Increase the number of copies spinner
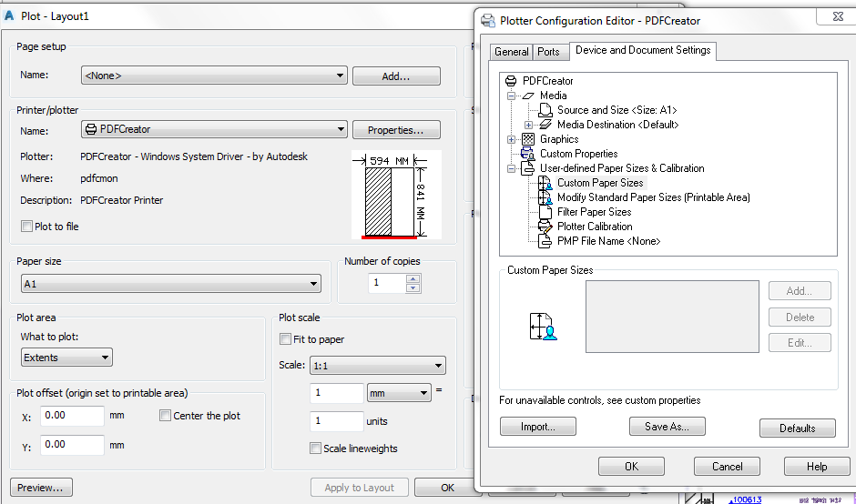 [x=413, y=278]
